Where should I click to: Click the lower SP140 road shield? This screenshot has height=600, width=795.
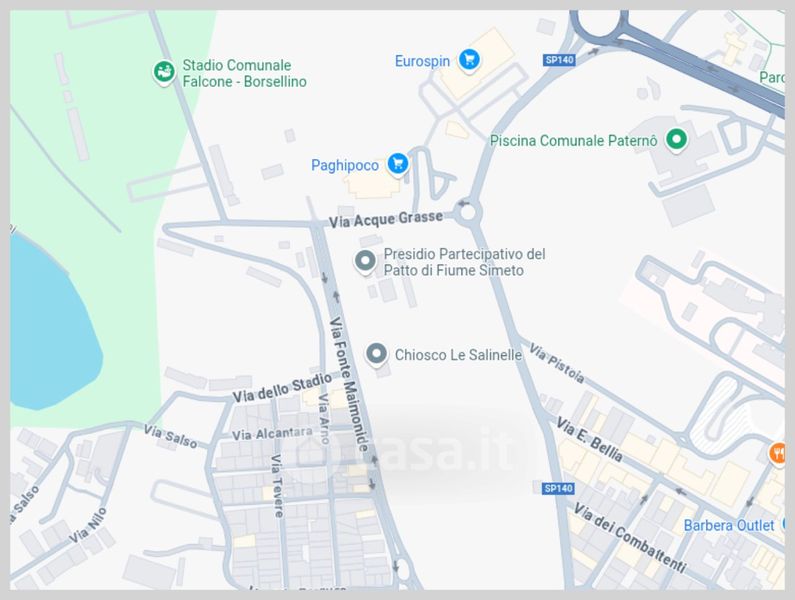tap(558, 488)
